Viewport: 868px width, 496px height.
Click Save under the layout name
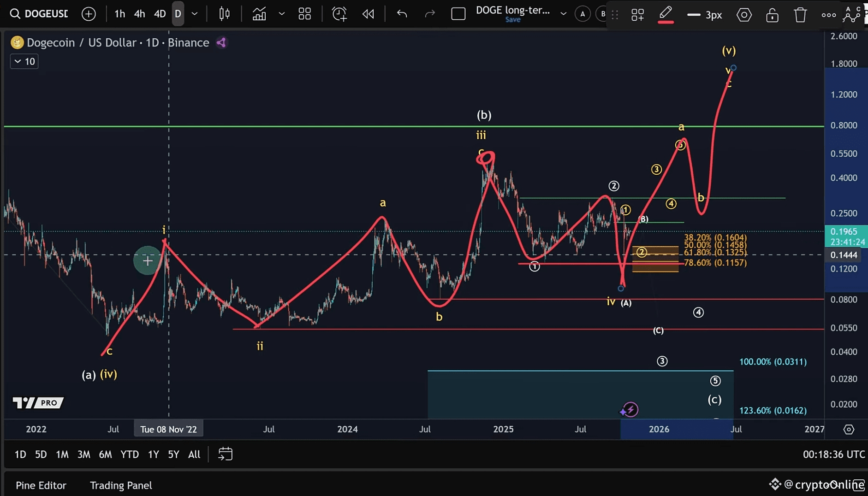coord(513,20)
